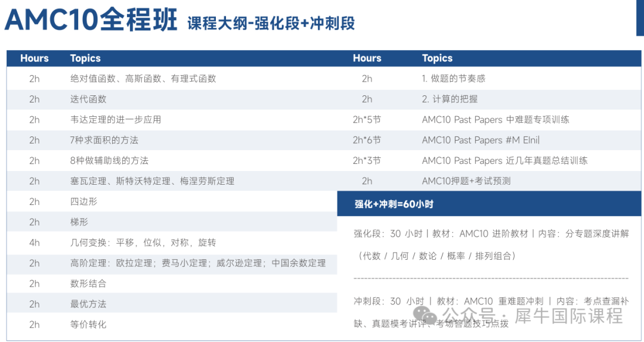This screenshot has height=342, width=644.
Task: Click the "强化+冲刺=60小时" banner
Action: coord(489,204)
